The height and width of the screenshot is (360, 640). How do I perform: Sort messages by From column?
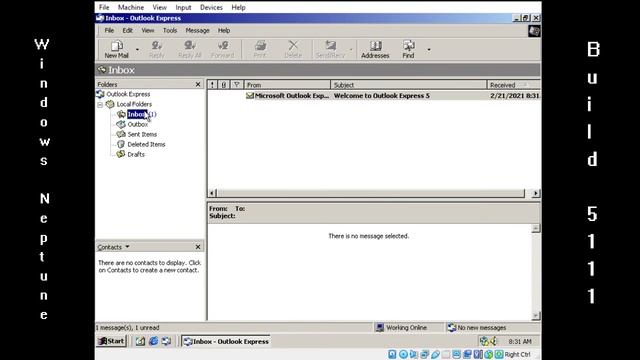point(287,85)
